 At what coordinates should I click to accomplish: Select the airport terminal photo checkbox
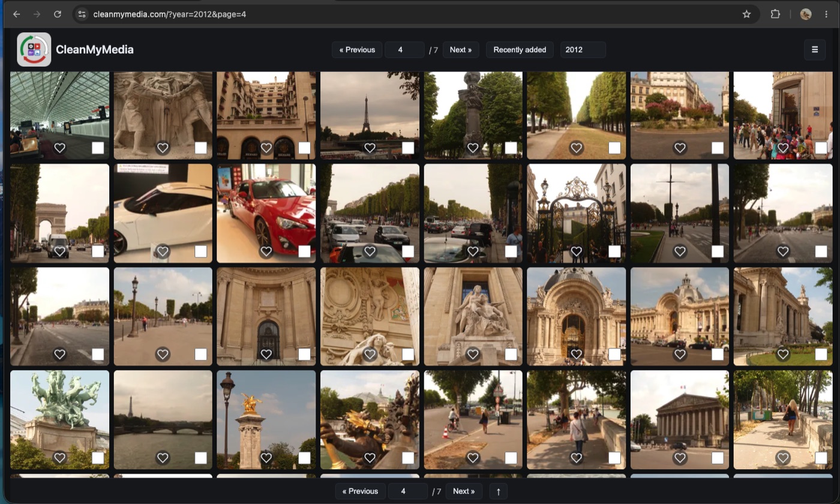(x=98, y=148)
